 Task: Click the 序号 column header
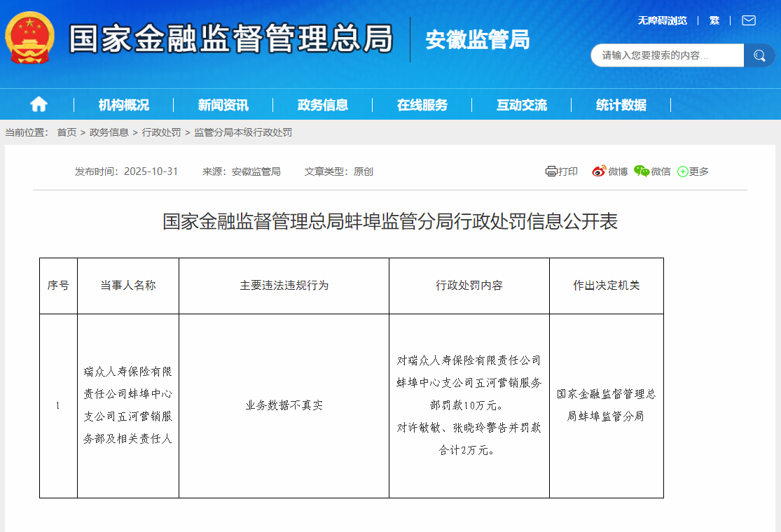tap(58, 285)
